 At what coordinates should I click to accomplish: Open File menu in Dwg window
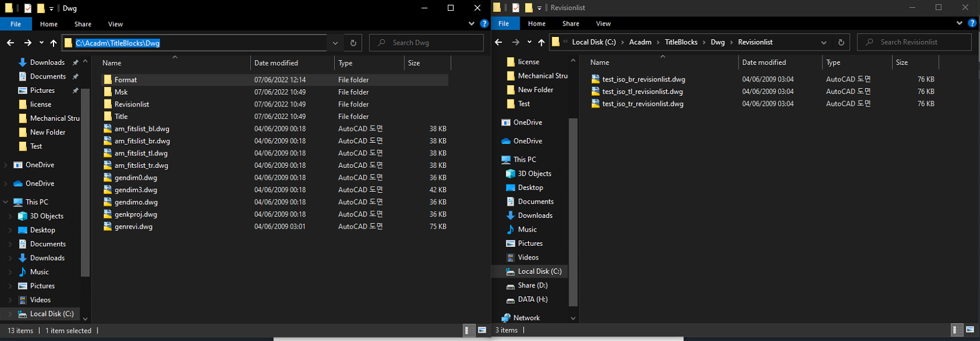16,24
